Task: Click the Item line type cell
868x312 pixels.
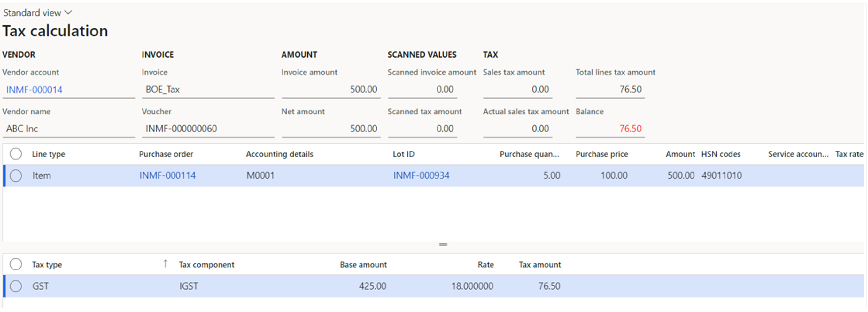Action: tap(42, 175)
